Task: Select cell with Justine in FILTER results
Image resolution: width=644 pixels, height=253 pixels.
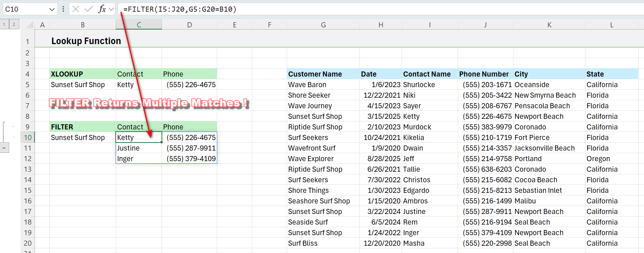Action: point(138,148)
